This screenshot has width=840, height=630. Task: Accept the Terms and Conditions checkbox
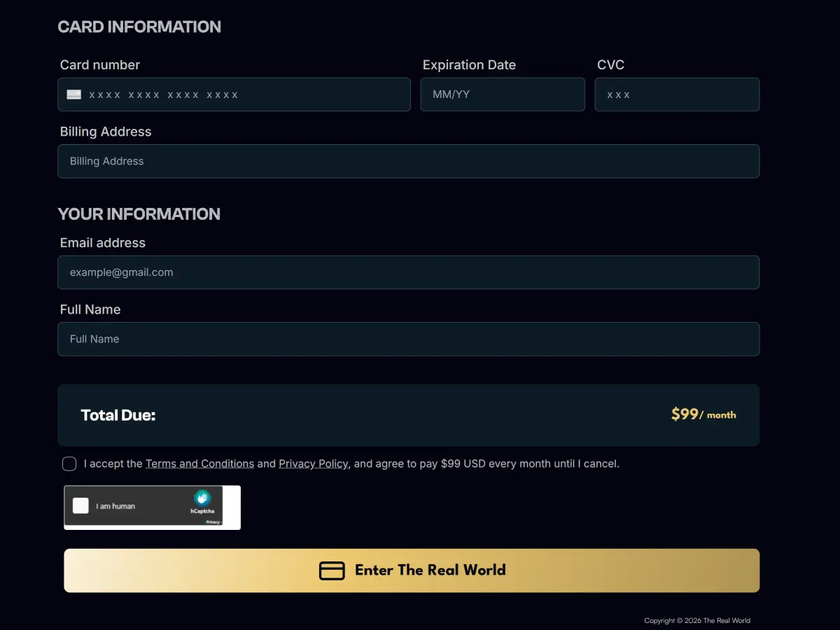click(x=69, y=463)
